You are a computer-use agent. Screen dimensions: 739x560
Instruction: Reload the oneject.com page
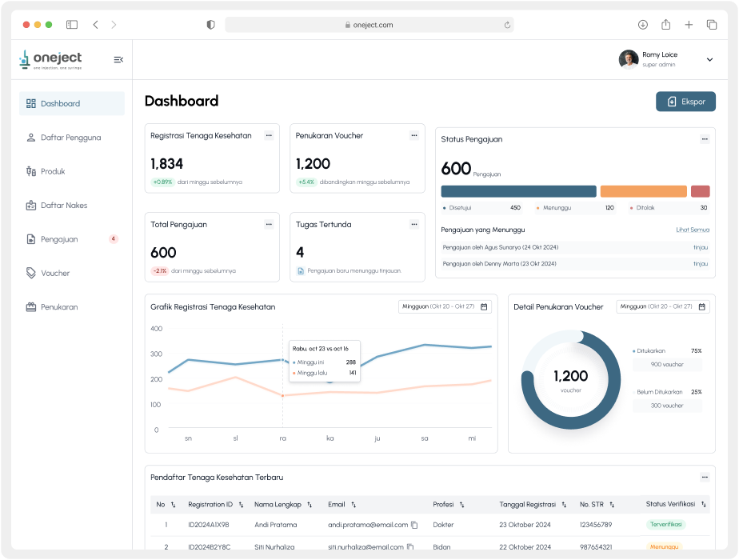click(507, 25)
